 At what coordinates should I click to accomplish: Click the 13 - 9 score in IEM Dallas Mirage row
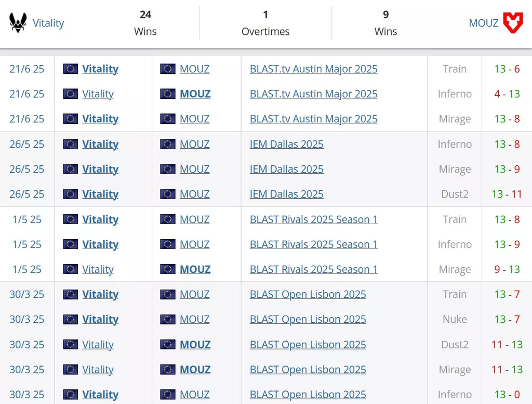(x=507, y=169)
